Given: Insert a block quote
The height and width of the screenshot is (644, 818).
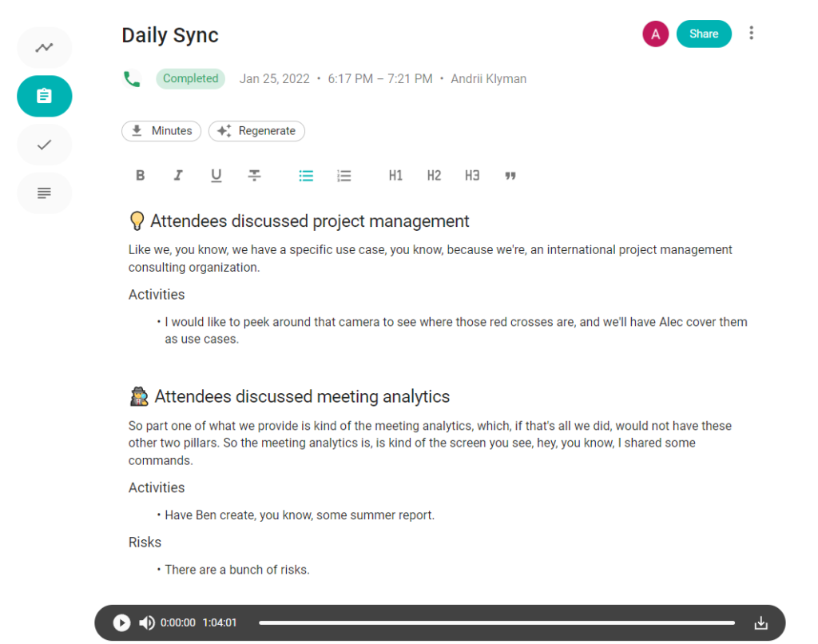Looking at the screenshot, I should pos(510,175).
